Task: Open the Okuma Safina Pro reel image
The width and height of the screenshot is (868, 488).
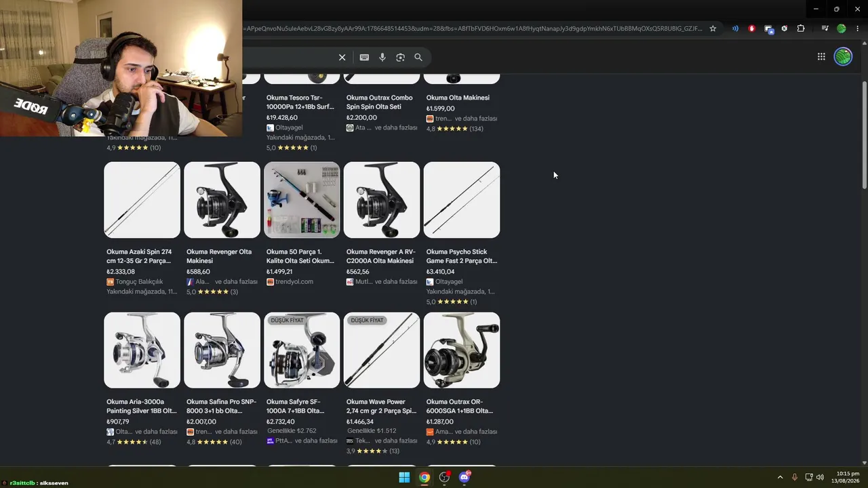Action: 222,350
